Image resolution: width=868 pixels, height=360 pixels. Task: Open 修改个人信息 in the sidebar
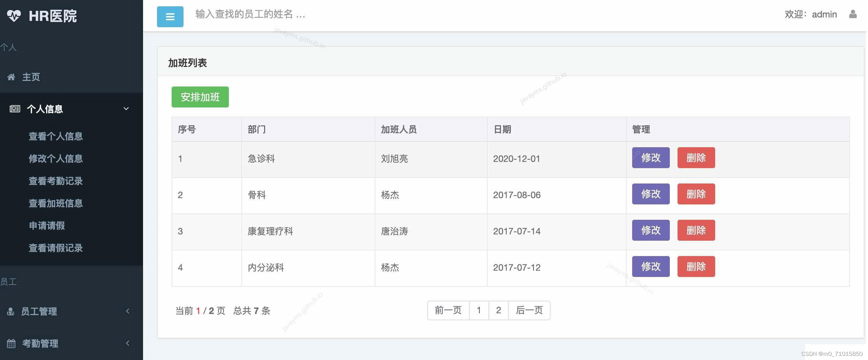click(55, 159)
